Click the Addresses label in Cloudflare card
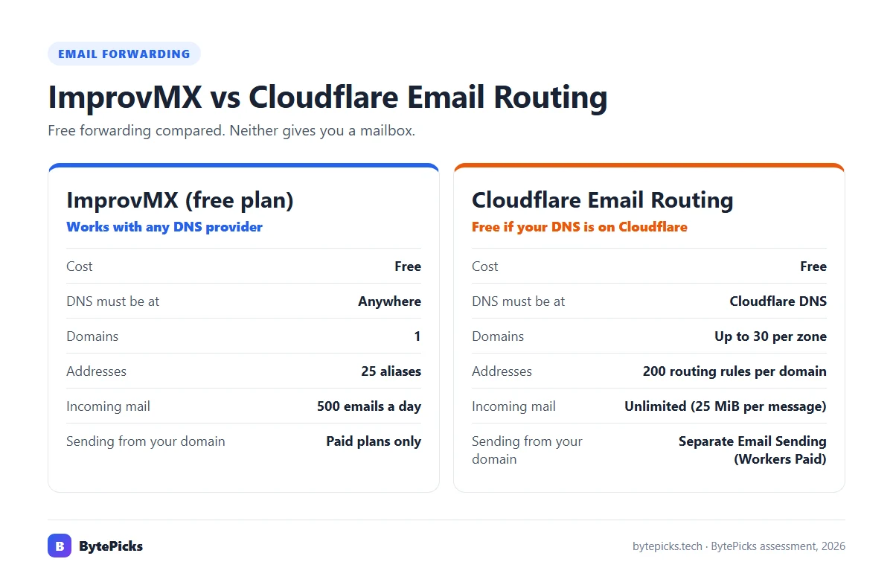This screenshot has height=588, width=893. point(502,371)
